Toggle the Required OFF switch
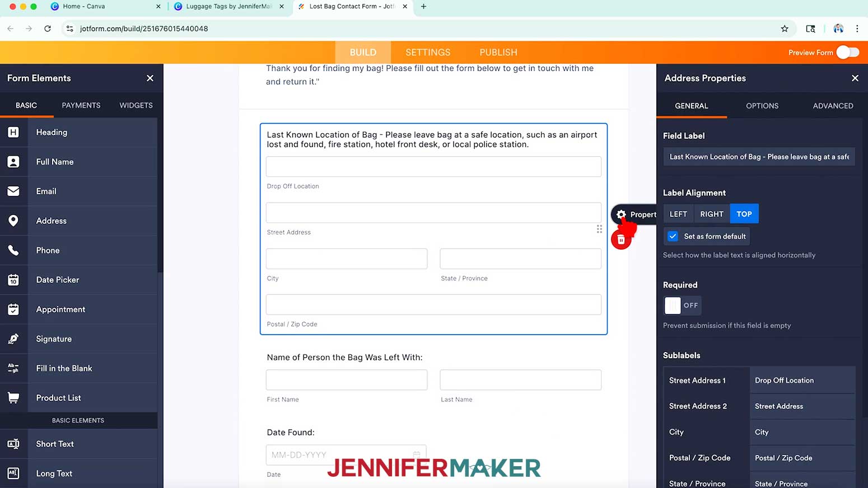The image size is (868, 488). click(682, 305)
